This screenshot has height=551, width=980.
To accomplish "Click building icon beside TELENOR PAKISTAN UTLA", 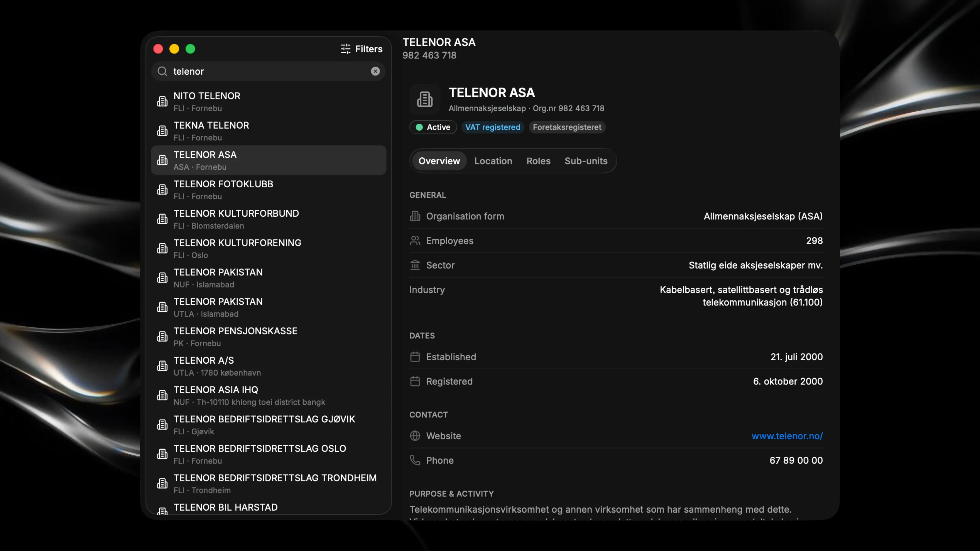I will 162,307.
